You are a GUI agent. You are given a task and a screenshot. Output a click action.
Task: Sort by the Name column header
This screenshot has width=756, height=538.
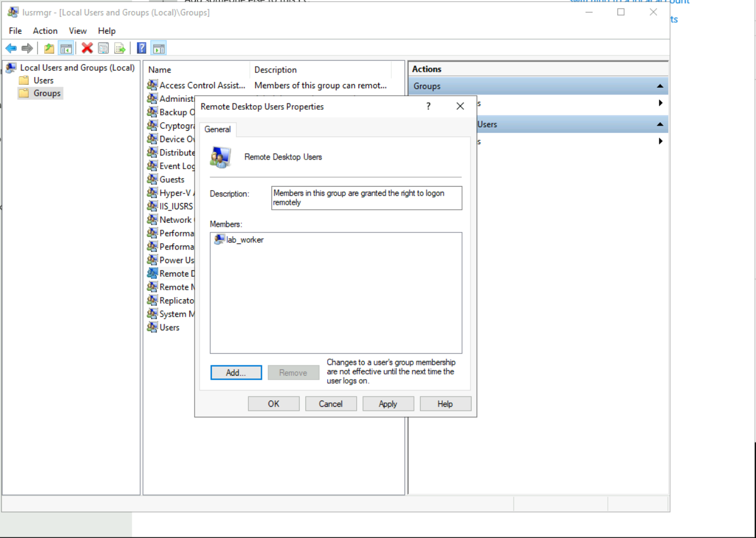pyautogui.click(x=196, y=70)
